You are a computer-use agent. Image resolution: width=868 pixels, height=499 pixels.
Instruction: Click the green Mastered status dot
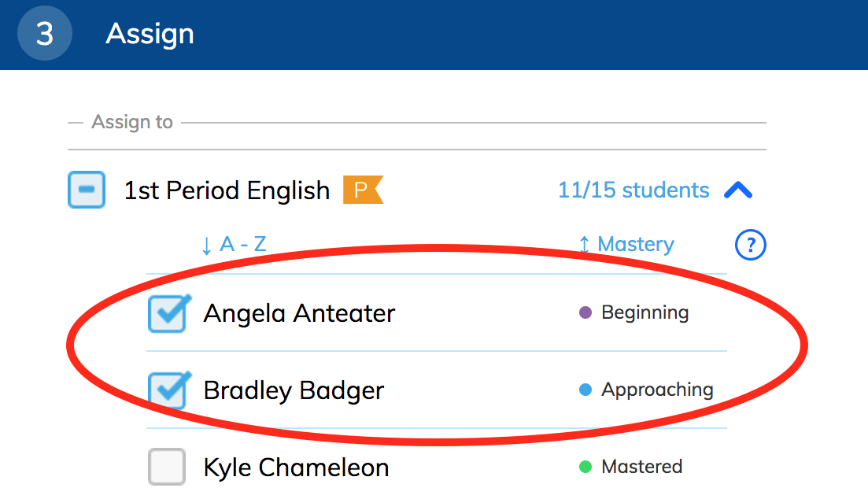click(x=585, y=467)
